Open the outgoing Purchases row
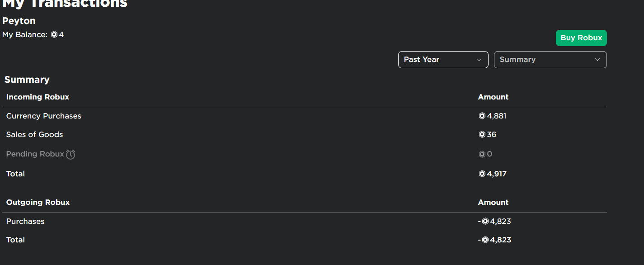Screen dimensions: 644x265 click(305, 222)
